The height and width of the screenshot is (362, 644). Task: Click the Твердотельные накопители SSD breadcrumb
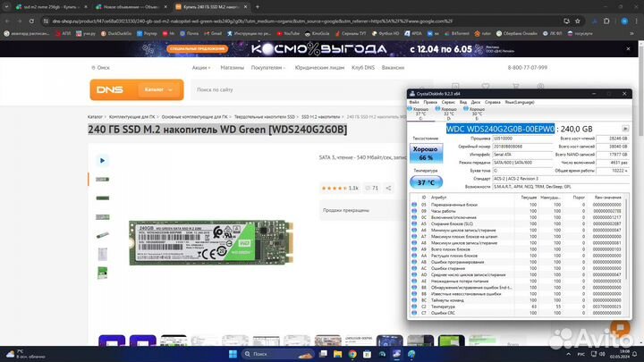(x=265, y=117)
